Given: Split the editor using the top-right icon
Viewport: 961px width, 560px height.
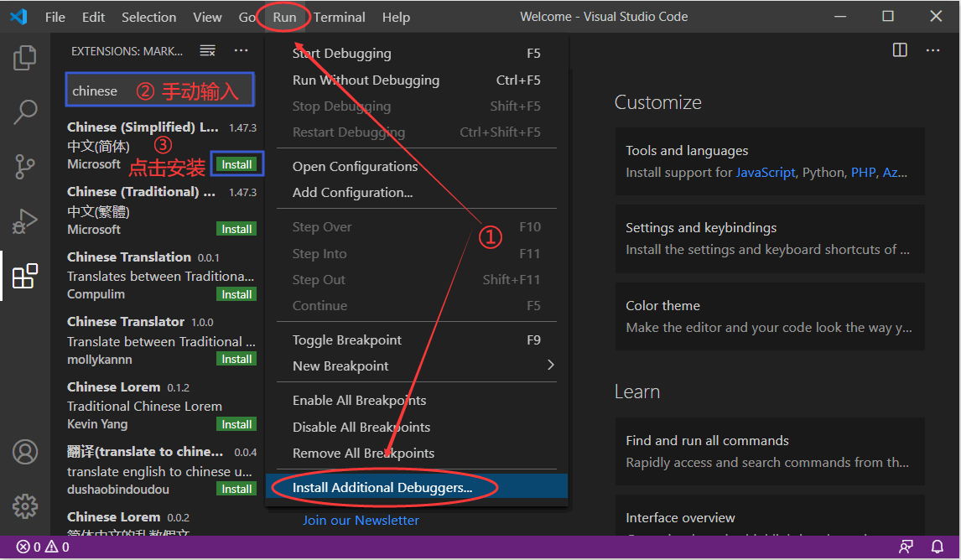Looking at the screenshot, I should coord(899,50).
